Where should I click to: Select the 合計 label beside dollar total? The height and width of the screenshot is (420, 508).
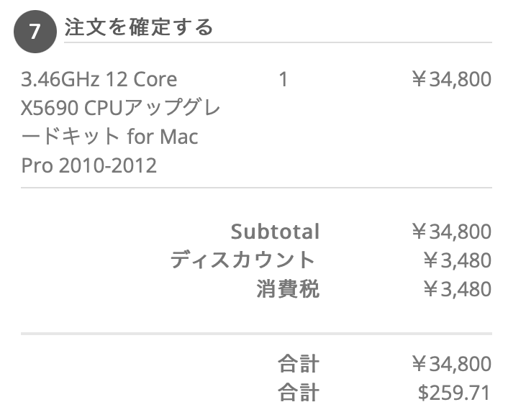[x=299, y=393]
